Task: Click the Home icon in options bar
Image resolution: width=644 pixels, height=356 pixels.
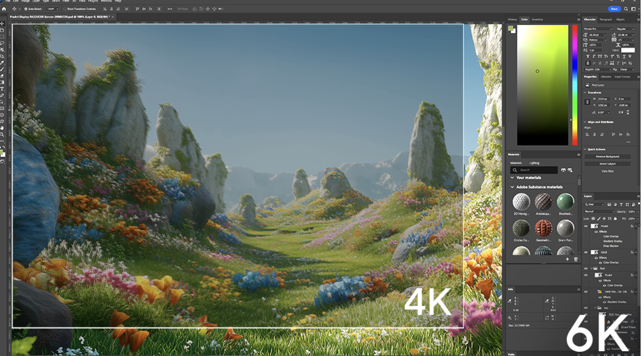Action: coord(4,9)
